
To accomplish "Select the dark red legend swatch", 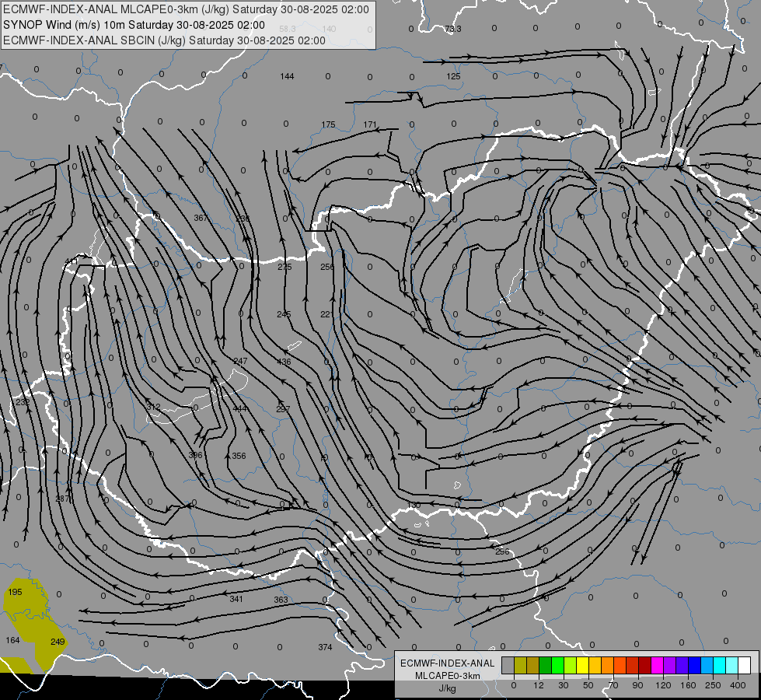I will click(x=645, y=665).
